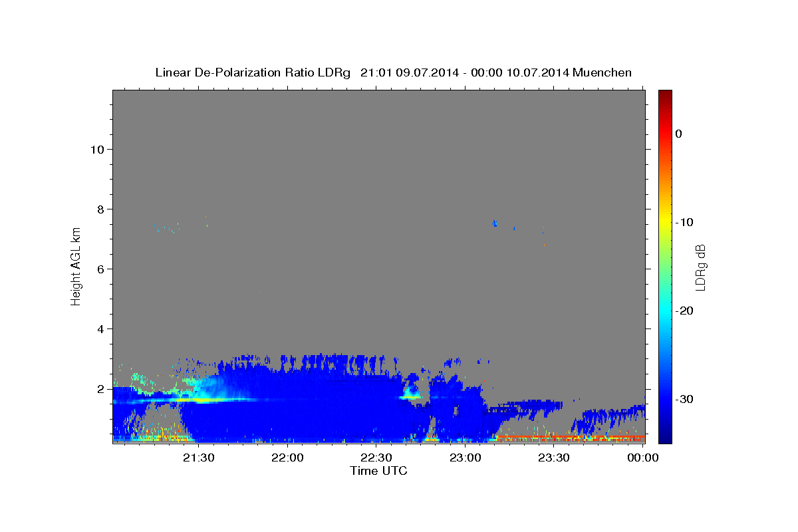Click the height label 2
Image resolution: width=798 pixels, height=532 pixels.
[100, 388]
